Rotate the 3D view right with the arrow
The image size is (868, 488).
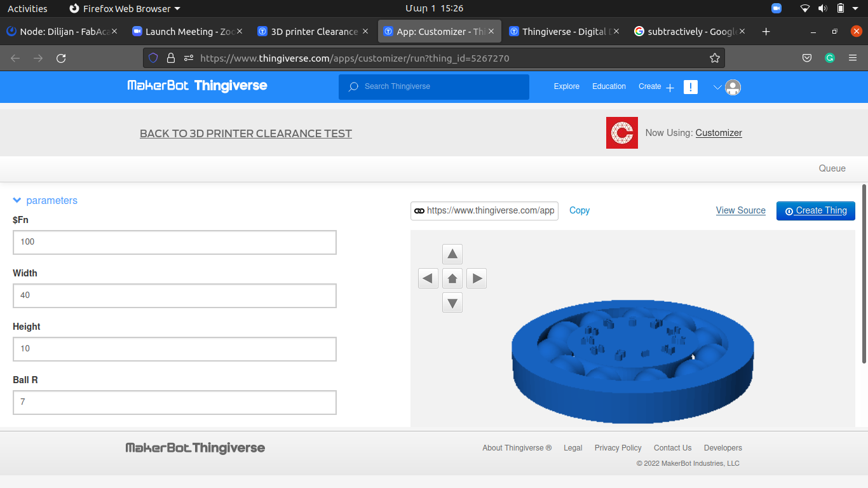477,278
